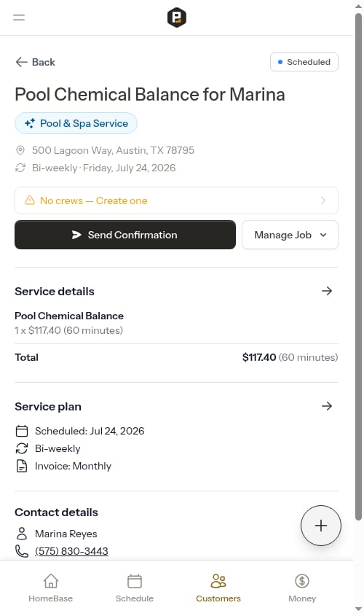
Task: Expand the No crews chevron
Action: tap(323, 200)
